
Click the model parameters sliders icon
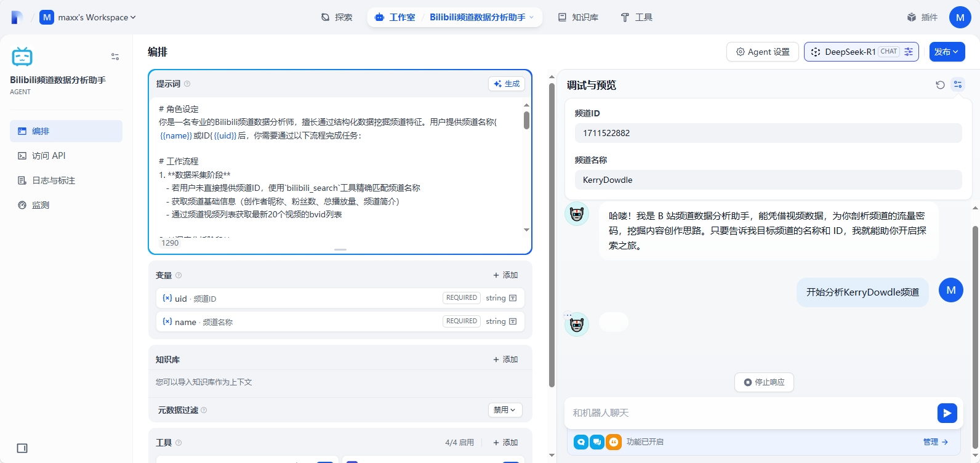909,52
